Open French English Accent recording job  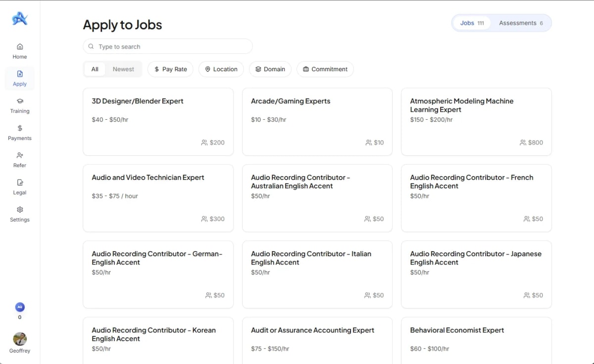[x=476, y=198]
